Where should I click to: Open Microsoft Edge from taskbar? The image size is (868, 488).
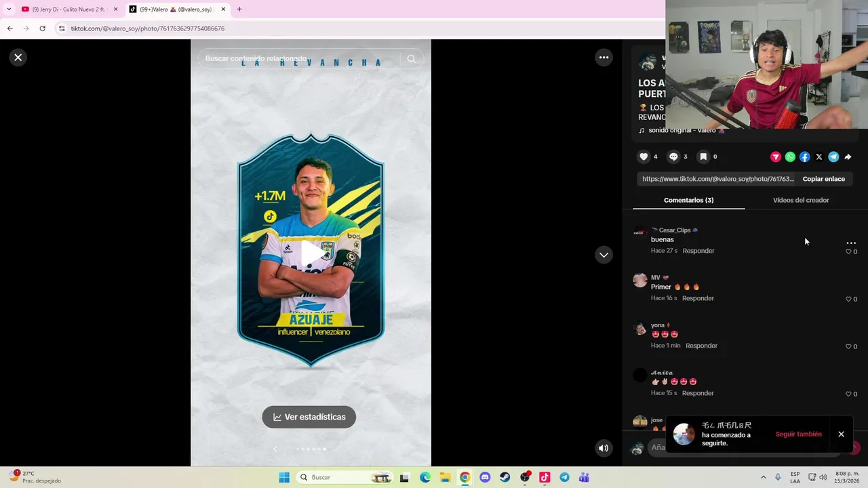pos(425,477)
